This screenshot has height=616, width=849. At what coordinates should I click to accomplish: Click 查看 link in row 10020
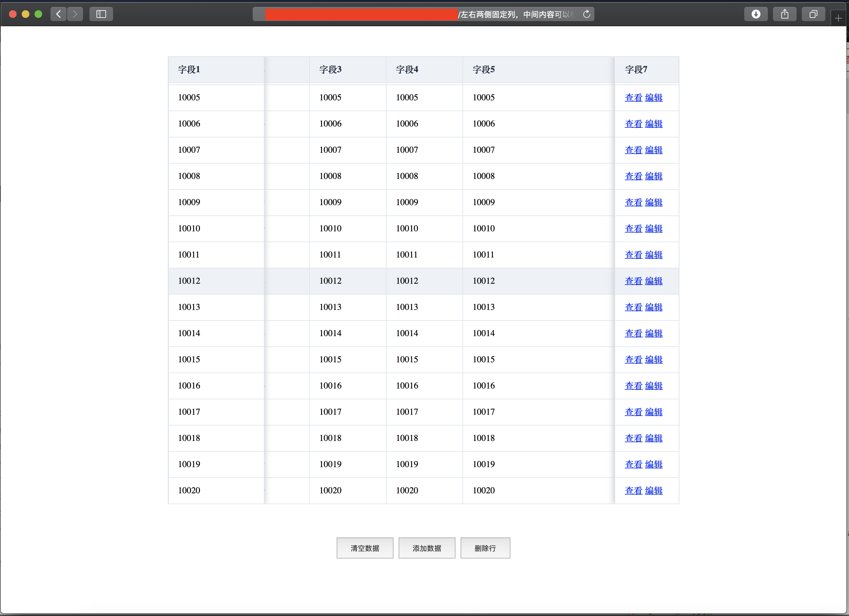click(x=633, y=490)
